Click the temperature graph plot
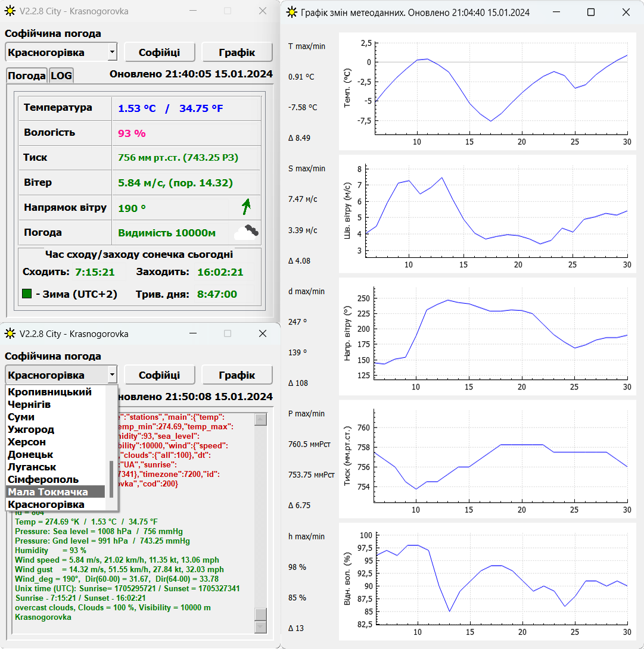Screen dimensions: 644x649 [502, 88]
